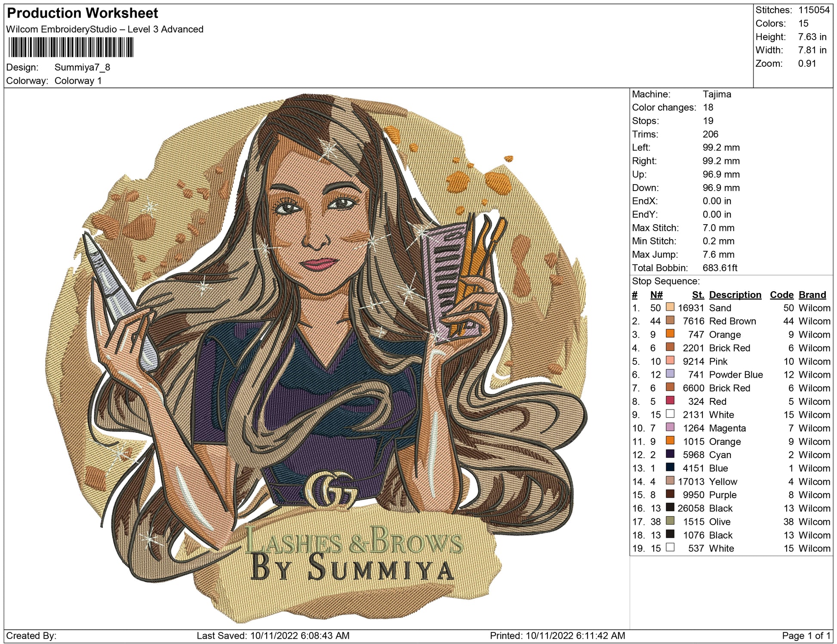Click the Red Brown color swatch

coord(670,320)
